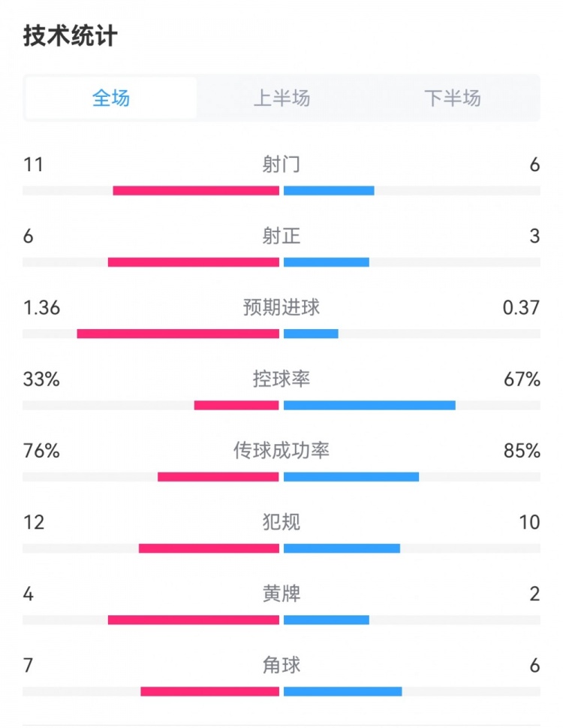Click the blue 传球成功率 bar
The height and width of the screenshot is (728, 563).
point(351,477)
